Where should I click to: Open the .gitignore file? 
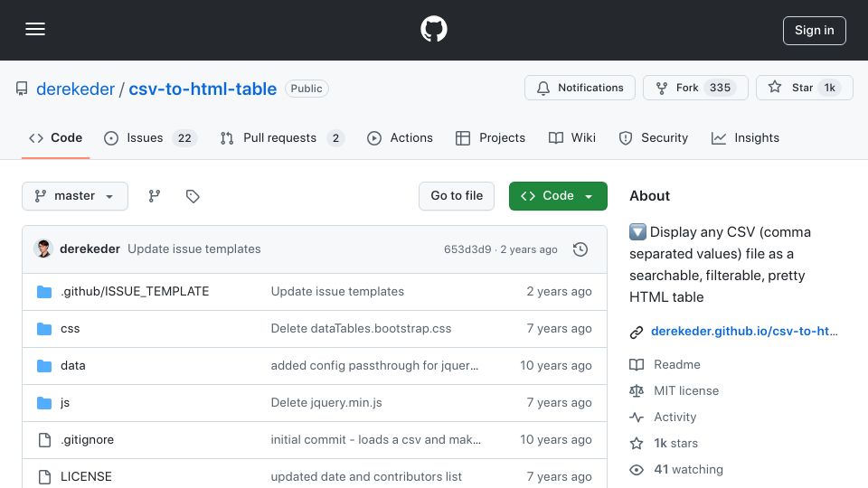coord(87,440)
